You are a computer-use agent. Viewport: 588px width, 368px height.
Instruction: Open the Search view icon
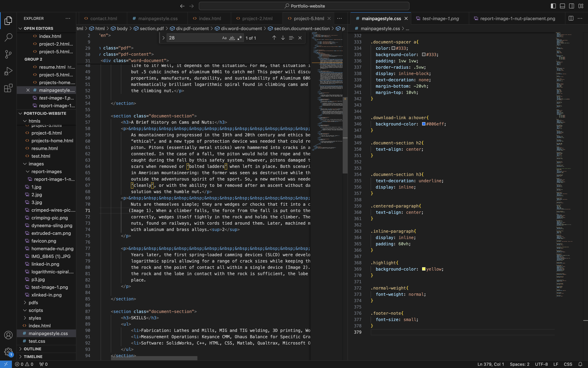point(8,38)
